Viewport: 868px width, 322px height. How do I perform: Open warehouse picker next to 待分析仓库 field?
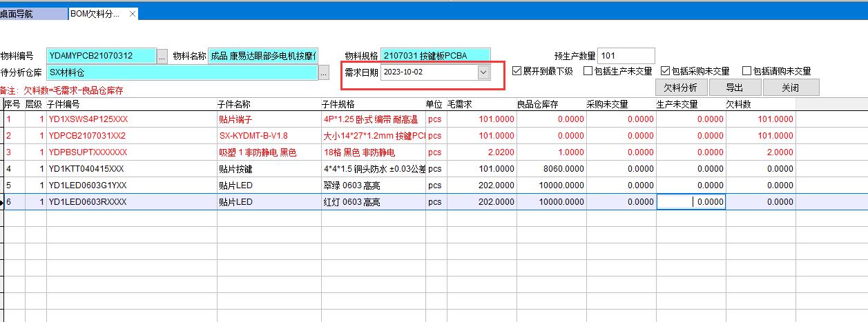click(324, 72)
